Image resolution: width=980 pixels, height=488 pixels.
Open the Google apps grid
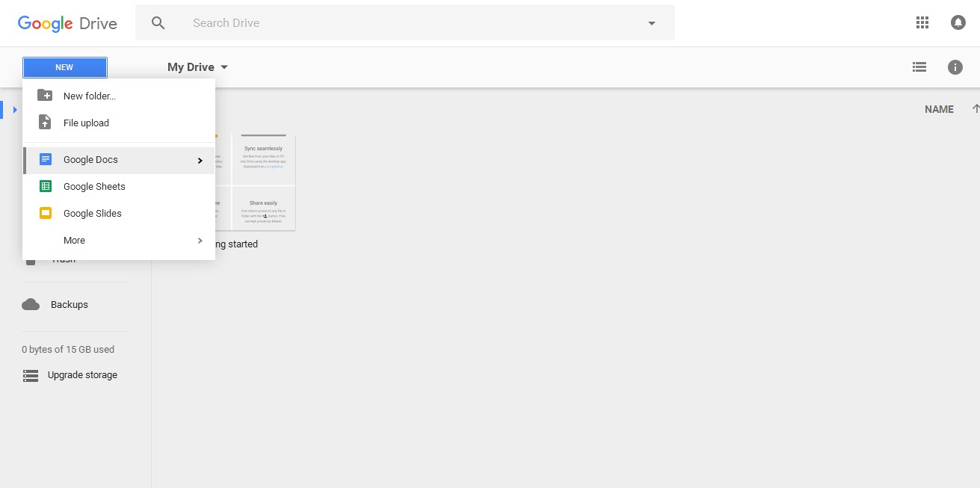pos(922,22)
